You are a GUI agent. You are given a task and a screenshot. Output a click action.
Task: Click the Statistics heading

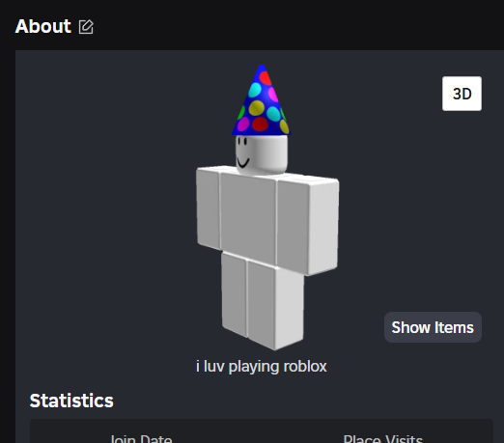point(71,401)
